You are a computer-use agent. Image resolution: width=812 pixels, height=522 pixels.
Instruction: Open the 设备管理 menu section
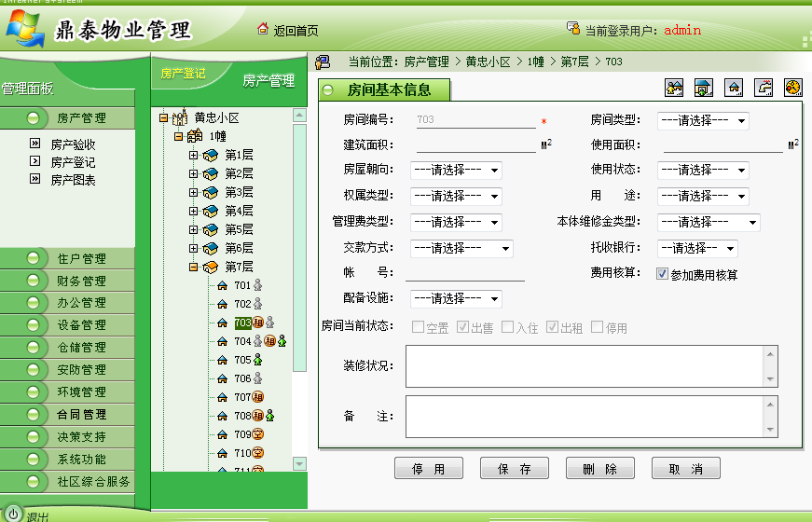coord(67,324)
